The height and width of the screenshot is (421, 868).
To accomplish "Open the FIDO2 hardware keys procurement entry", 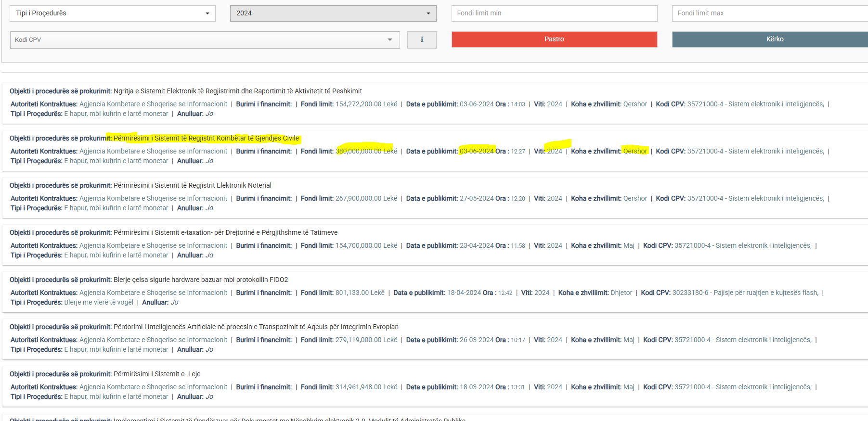I will (200, 280).
